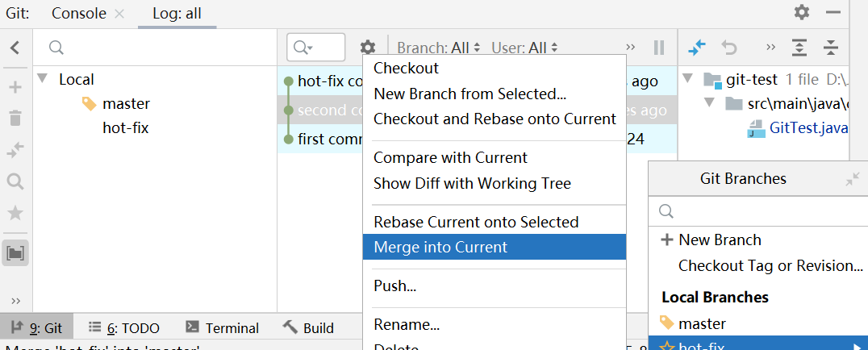Open the commit log search box

(x=315, y=48)
